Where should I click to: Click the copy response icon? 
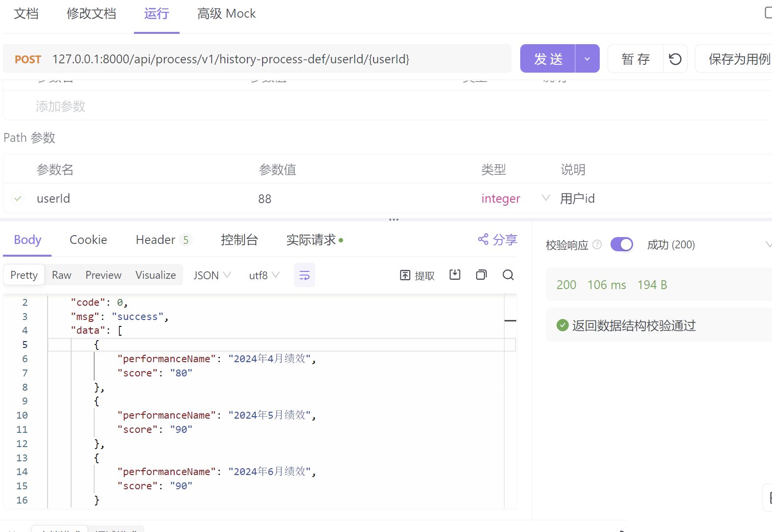pos(481,275)
